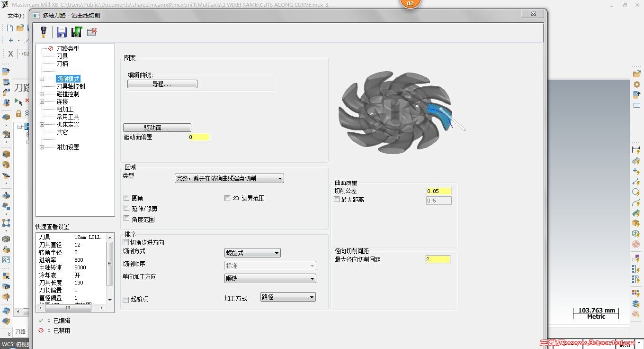The image size is (644, 349).
Task: Expand the 附加设置 tree node
Action: point(41,147)
